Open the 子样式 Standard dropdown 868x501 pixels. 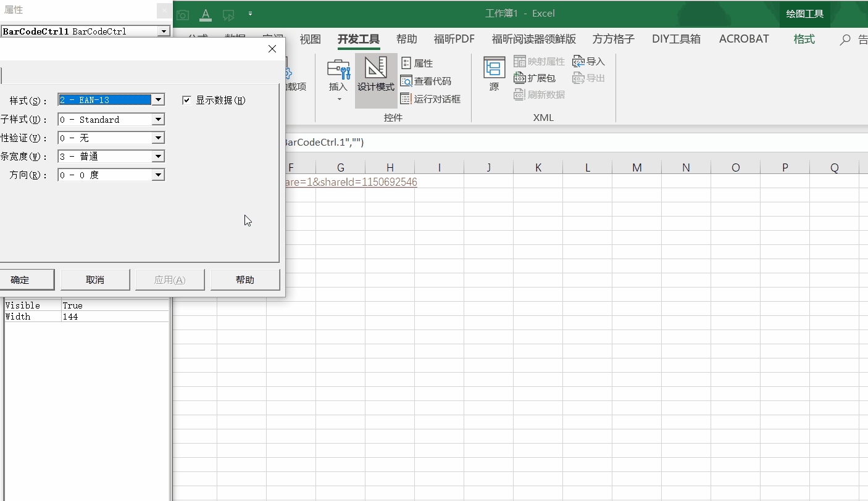pos(159,120)
